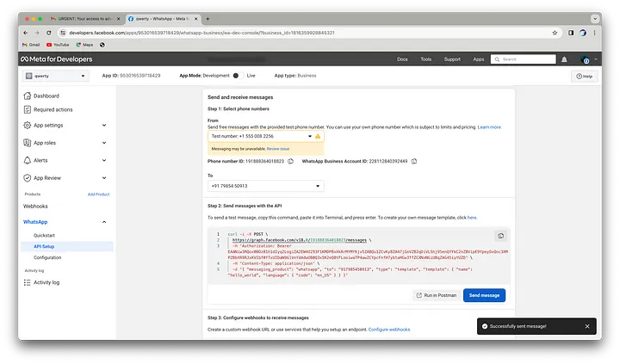Open the browser side panel icon
The width and height of the screenshot is (620, 364).
click(571, 33)
